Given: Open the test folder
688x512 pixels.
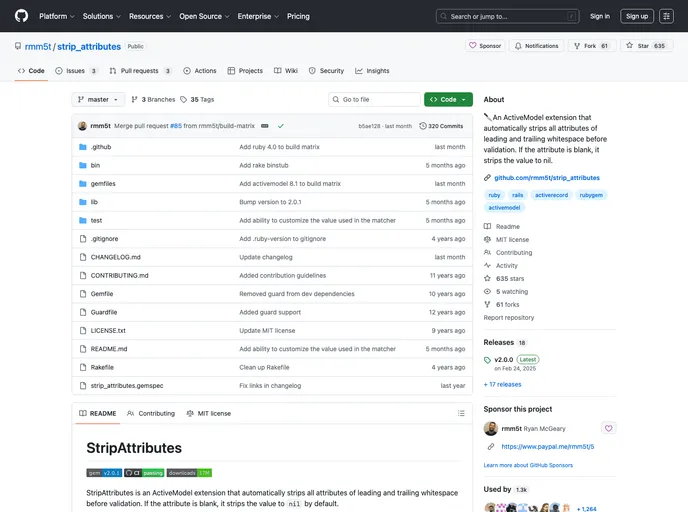Looking at the screenshot, I should point(96,221).
